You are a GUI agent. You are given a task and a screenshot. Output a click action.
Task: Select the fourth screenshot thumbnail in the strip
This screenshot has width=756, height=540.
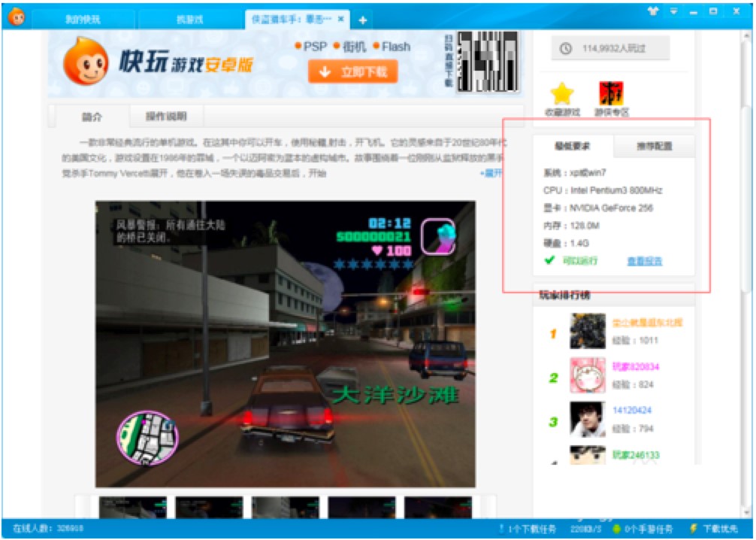(x=361, y=507)
